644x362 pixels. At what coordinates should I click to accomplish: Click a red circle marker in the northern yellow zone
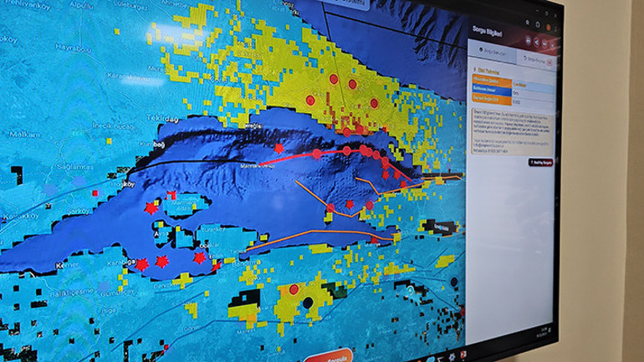click(334, 79)
